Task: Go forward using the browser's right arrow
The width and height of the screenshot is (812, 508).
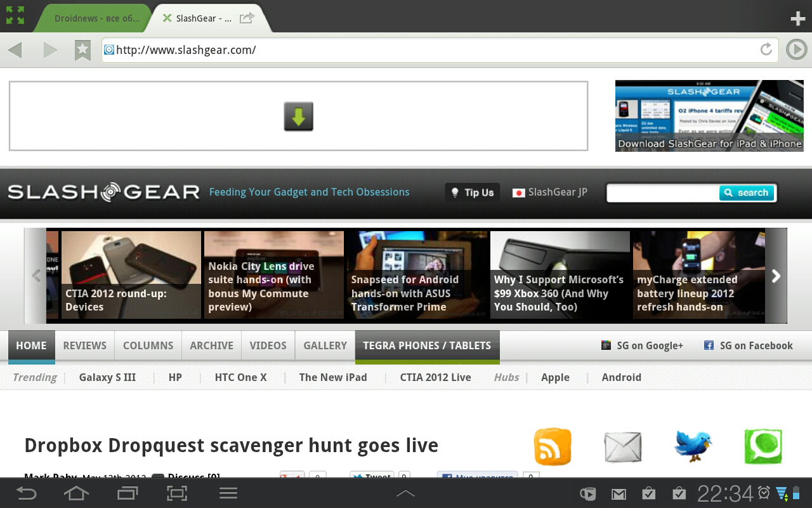Action: click(50, 50)
